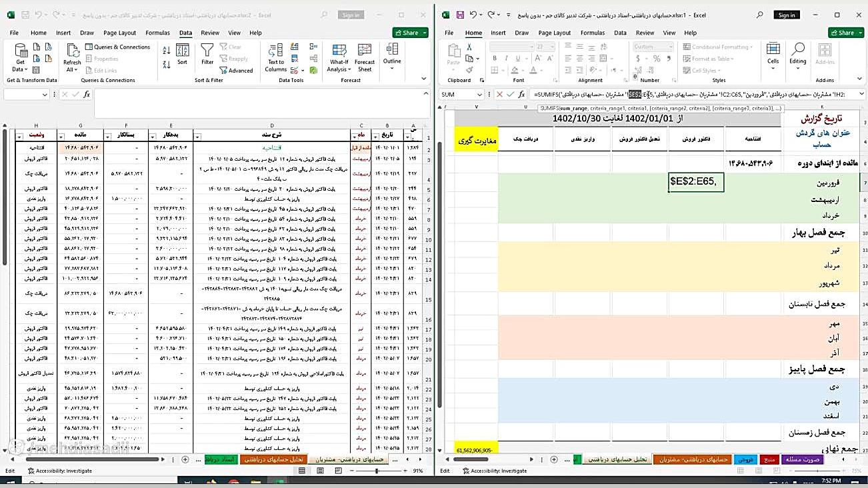Click Refresh All in the left window

coord(72,57)
